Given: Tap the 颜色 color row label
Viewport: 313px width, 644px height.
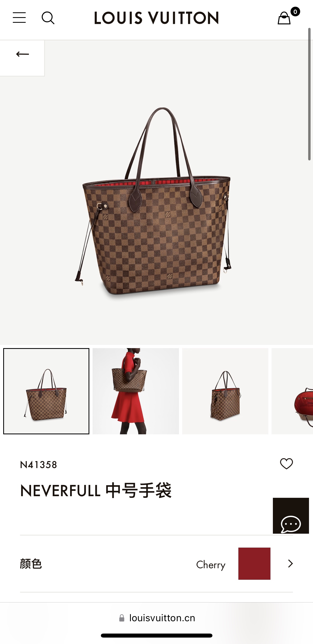Looking at the screenshot, I should pos(31,564).
